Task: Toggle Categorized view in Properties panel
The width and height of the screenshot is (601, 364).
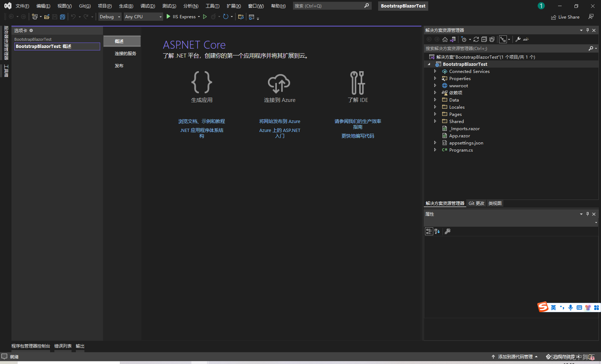Action: point(429,231)
